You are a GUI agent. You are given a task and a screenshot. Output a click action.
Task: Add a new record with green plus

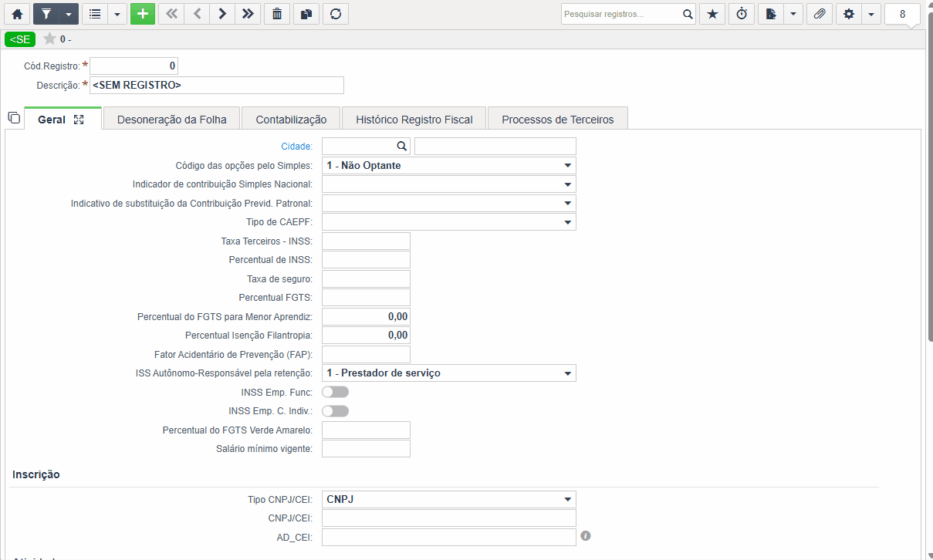coord(143,14)
